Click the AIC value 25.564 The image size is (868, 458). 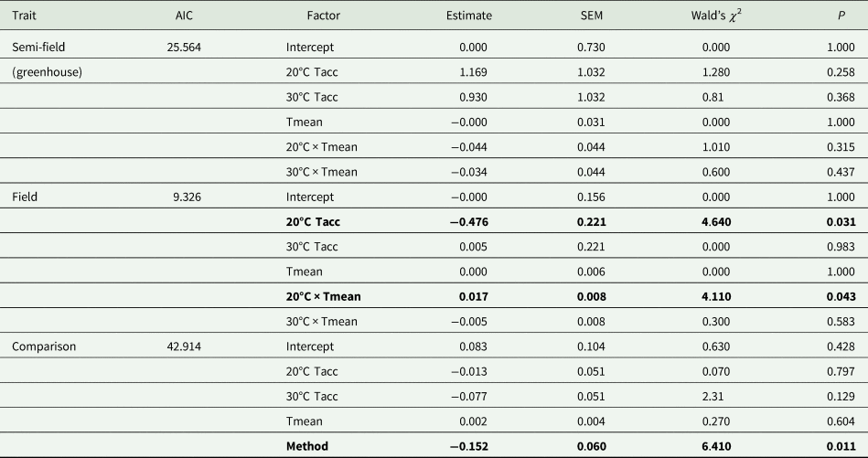184,46
